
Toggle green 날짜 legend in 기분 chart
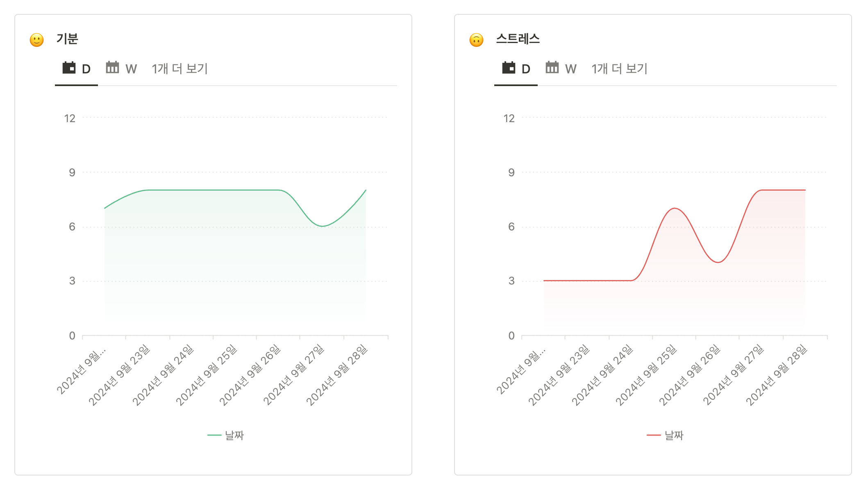tap(234, 435)
